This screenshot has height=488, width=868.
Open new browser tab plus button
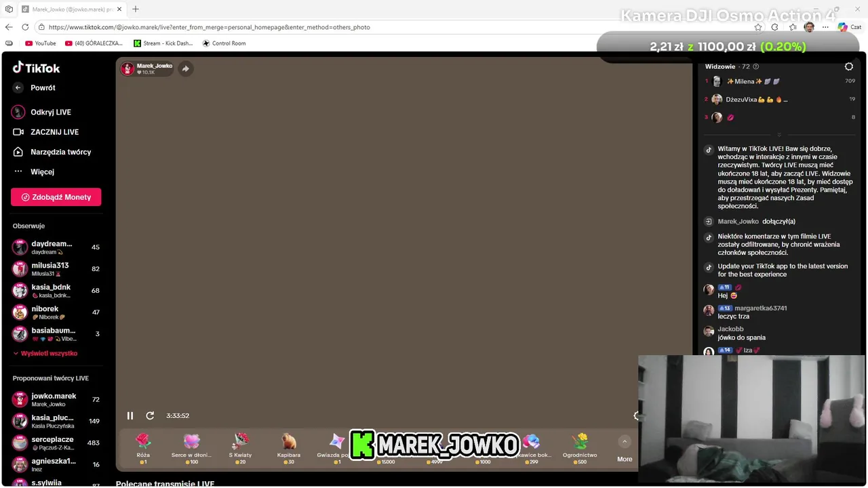click(136, 9)
